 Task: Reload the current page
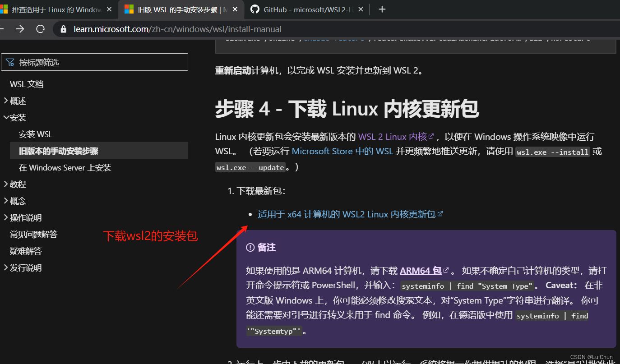(40, 28)
